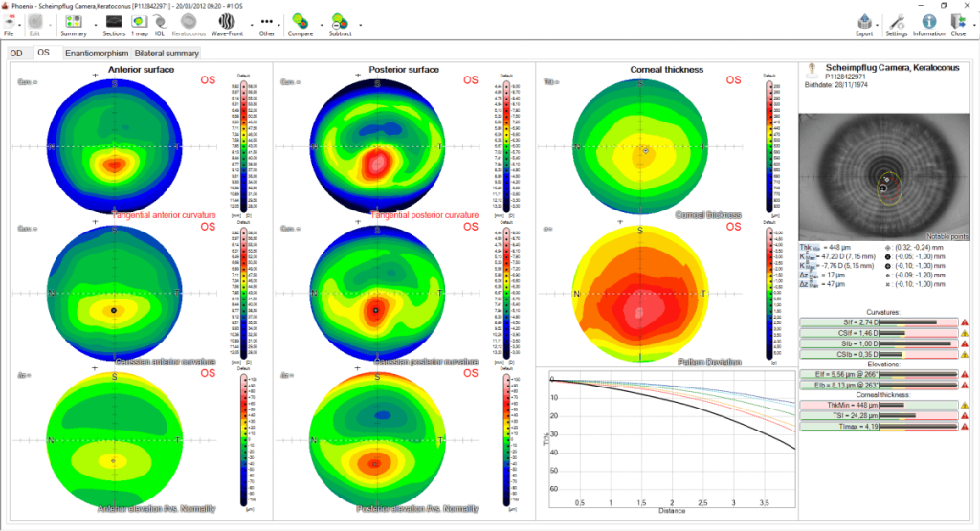Click the Export icon
This screenshot has width=980, height=531.
click(863, 21)
